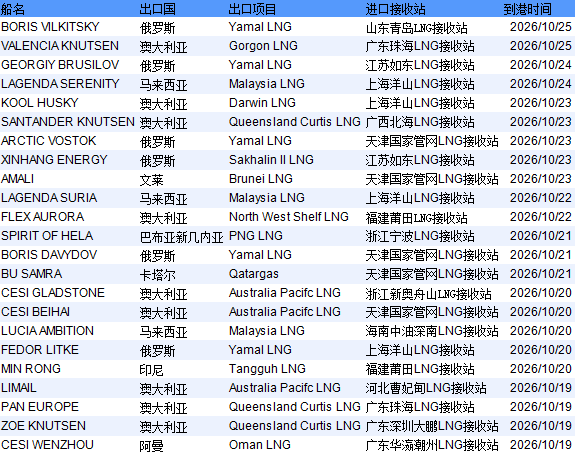Click the 出口项目 column header
Image resolution: width=575 pixels, height=454 pixels.
click(x=252, y=9)
